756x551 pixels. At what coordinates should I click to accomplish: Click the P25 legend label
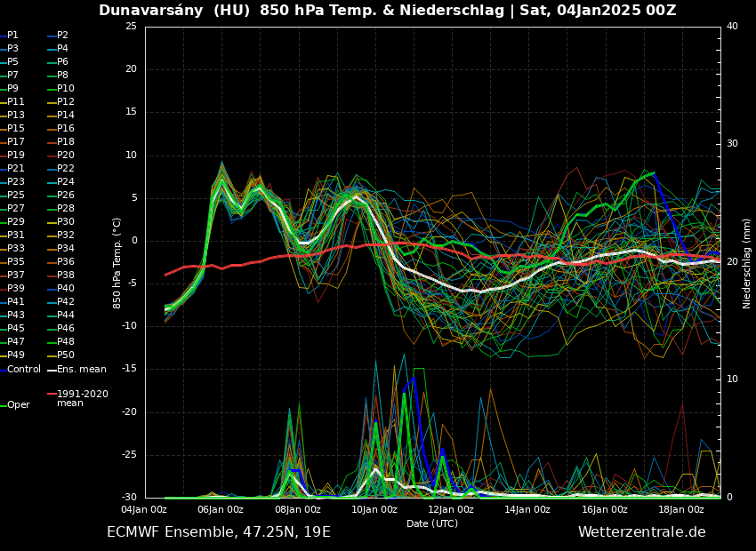[16, 196]
